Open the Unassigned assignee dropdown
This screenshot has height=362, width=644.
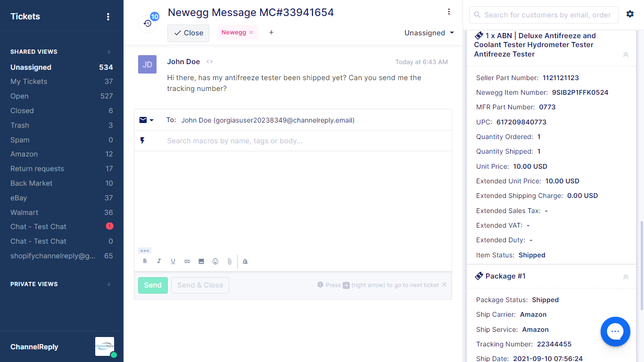click(x=429, y=33)
